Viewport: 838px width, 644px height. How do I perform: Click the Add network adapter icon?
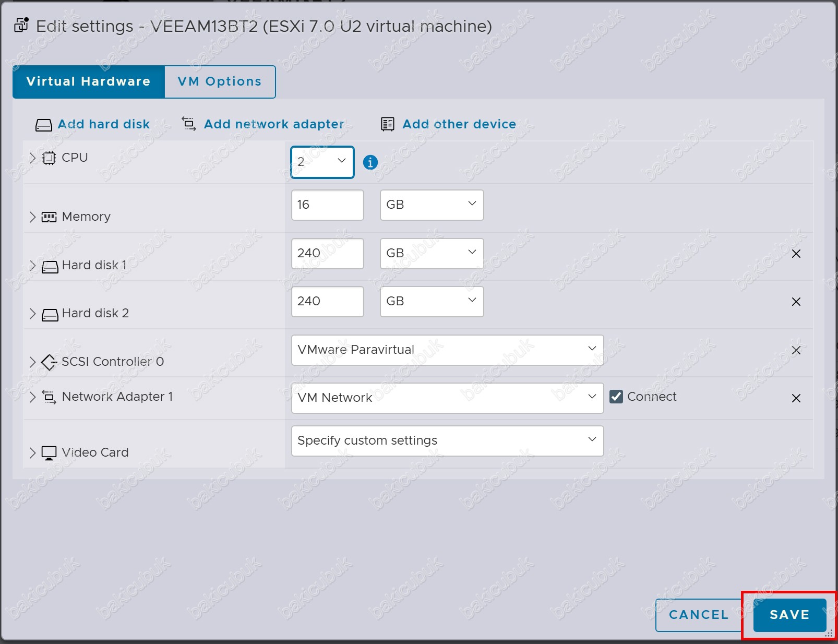point(188,124)
